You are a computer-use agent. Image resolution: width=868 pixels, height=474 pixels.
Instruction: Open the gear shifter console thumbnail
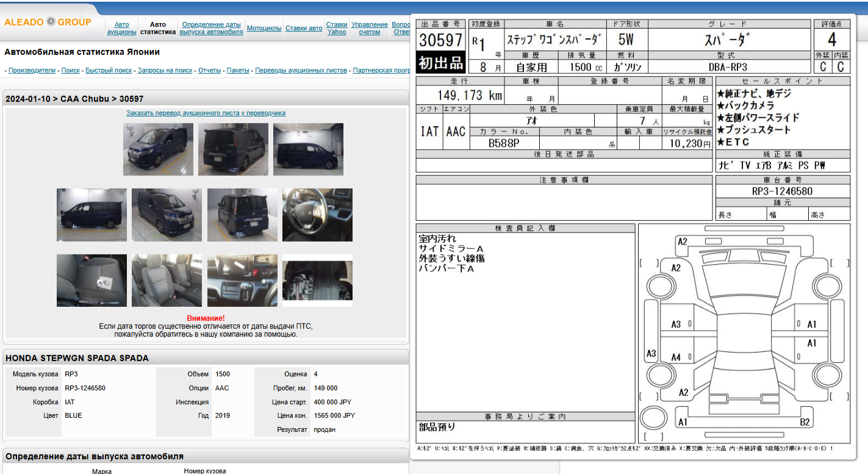tap(242, 280)
